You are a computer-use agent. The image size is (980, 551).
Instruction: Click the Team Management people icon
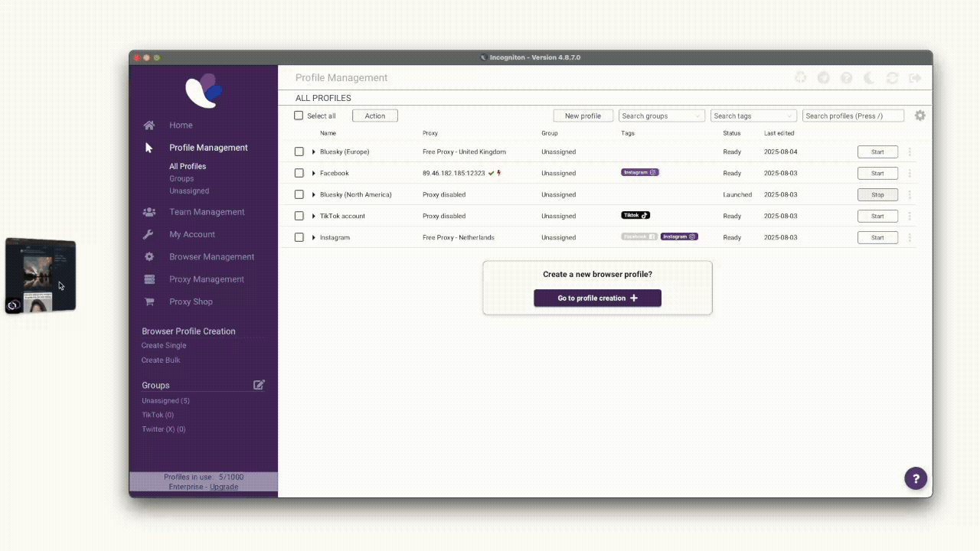click(149, 212)
